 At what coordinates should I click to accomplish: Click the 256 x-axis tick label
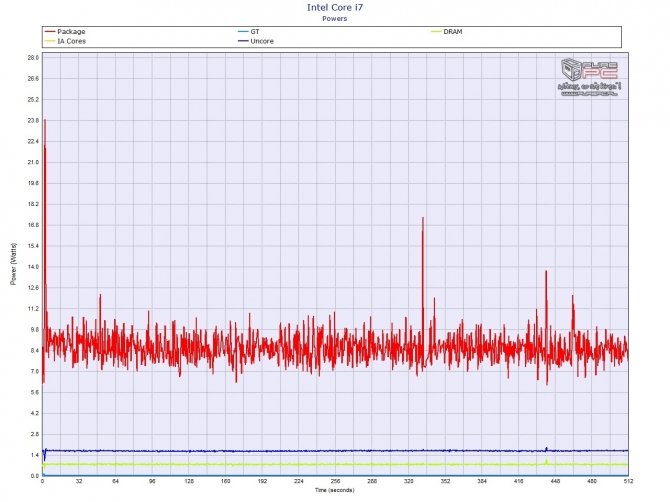click(x=335, y=481)
